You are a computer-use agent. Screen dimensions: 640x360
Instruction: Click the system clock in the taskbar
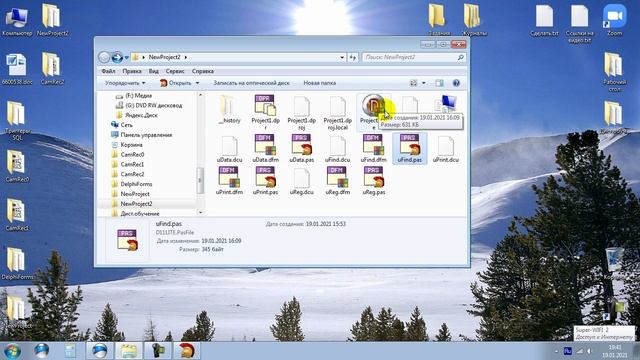click(614, 351)
